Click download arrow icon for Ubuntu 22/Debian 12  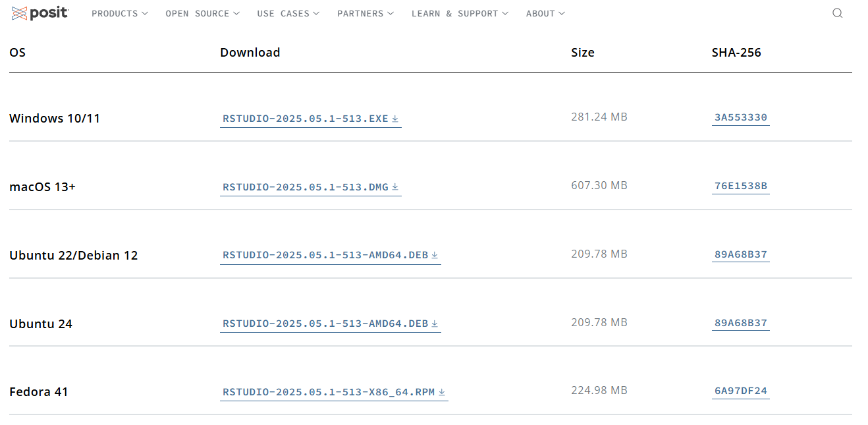pyautogui.click(x=435, y=256)
